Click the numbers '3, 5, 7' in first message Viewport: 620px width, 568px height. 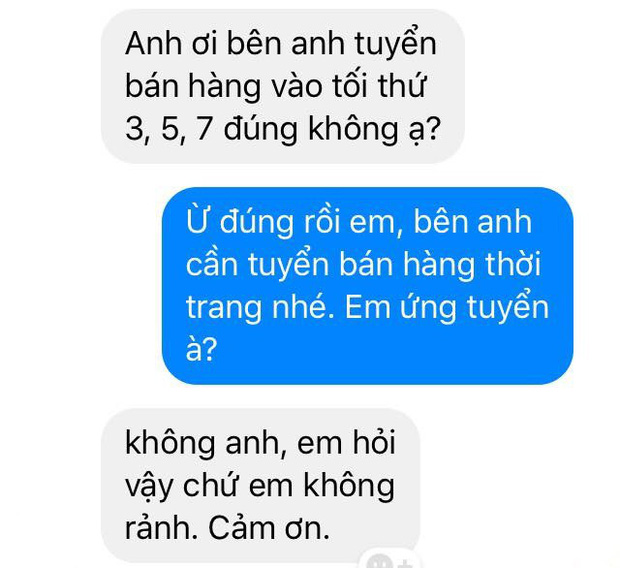pyautogui.click(x=169, y=130)
